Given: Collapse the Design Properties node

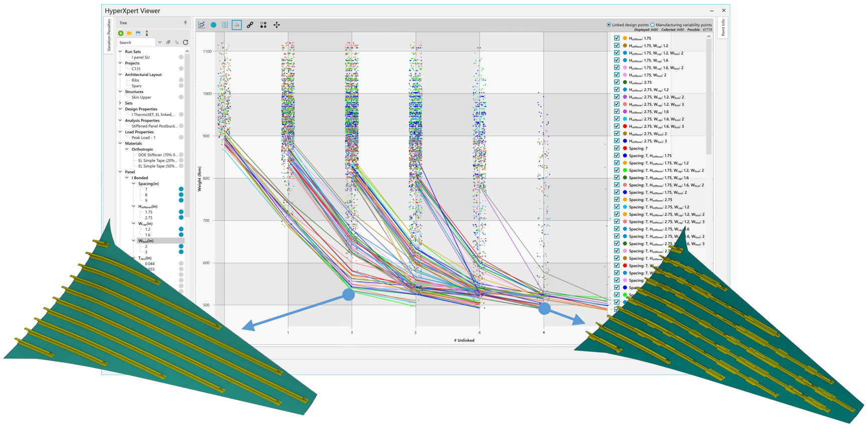Looking at the screenshot, I should [120, 109].
